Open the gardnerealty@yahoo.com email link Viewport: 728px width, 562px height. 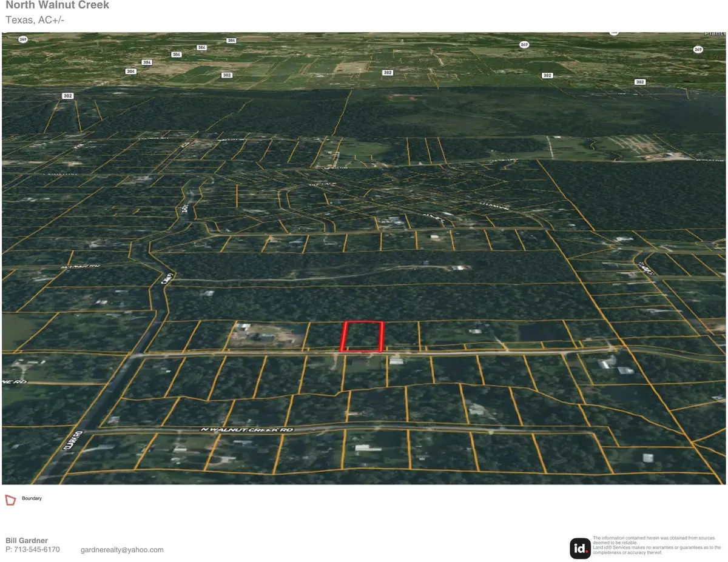tap(122, 549)
